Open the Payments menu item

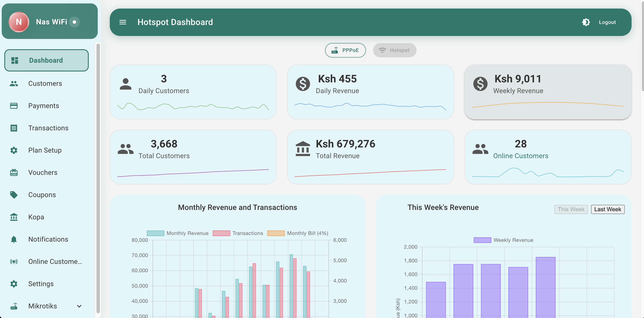(44, 106)
